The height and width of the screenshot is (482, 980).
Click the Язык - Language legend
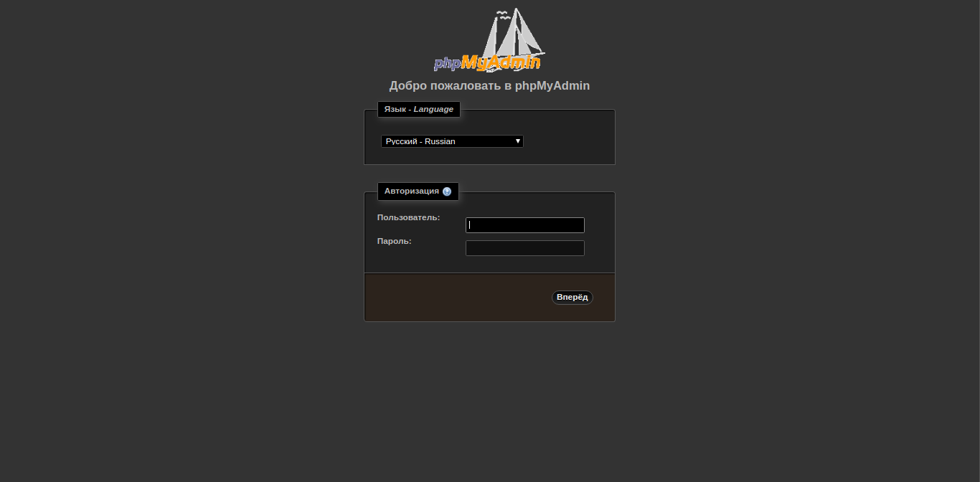tap(419, 110)
